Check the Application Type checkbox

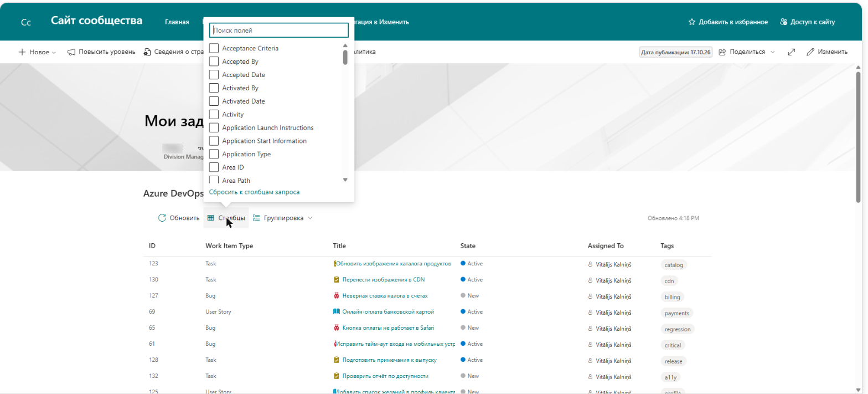pyautogui.click(x=214, y=154)
